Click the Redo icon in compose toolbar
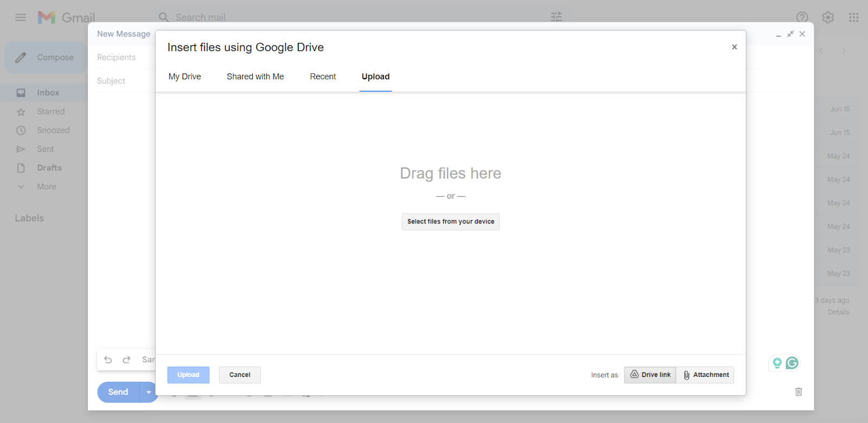This screenshot has width=868, height=423. tap(126, 360)
